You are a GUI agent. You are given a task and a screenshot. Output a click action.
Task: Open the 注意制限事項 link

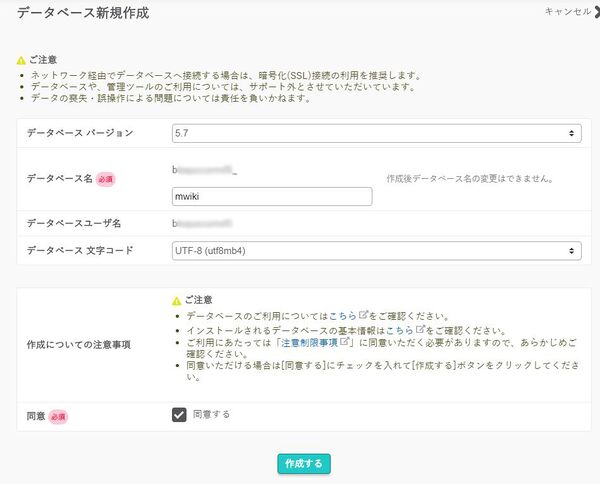tap(309, 342)
